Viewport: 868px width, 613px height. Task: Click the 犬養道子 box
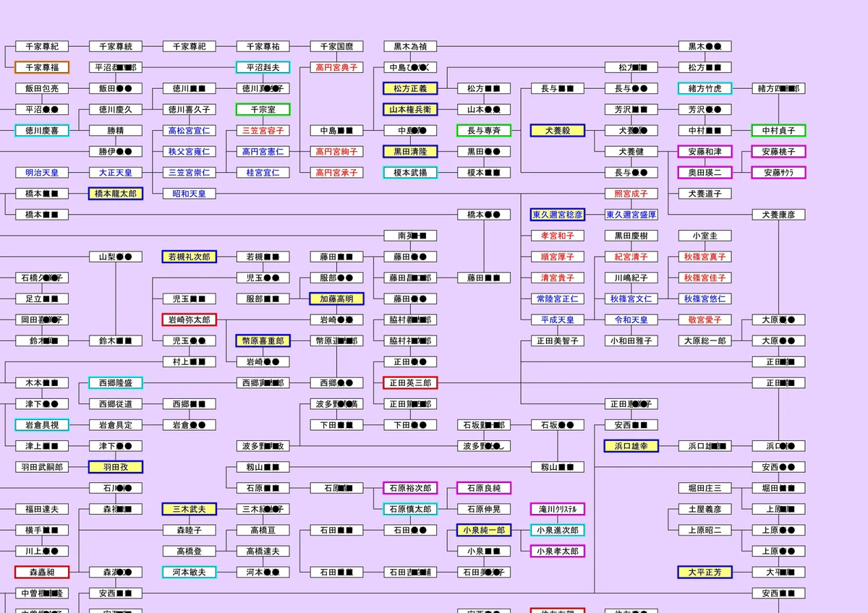[706, 194]
